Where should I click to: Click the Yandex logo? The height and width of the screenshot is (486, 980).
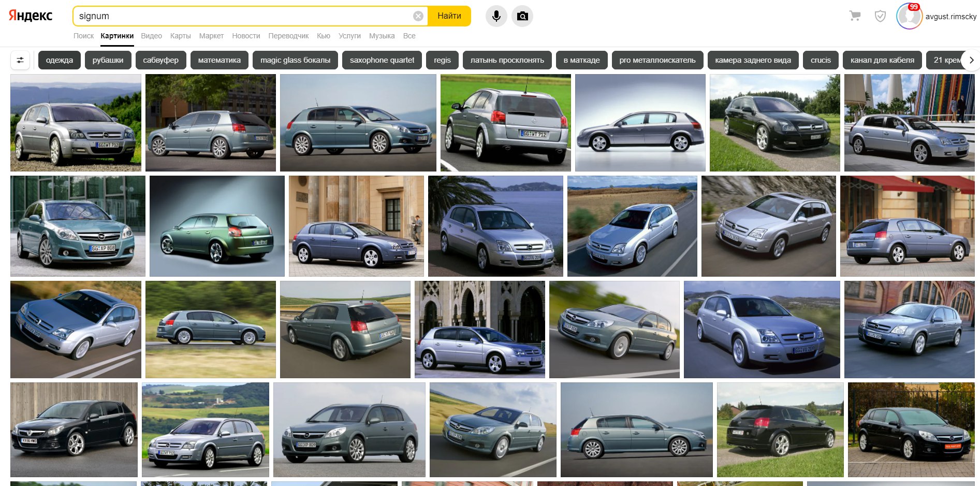click(x=31, y=16)
